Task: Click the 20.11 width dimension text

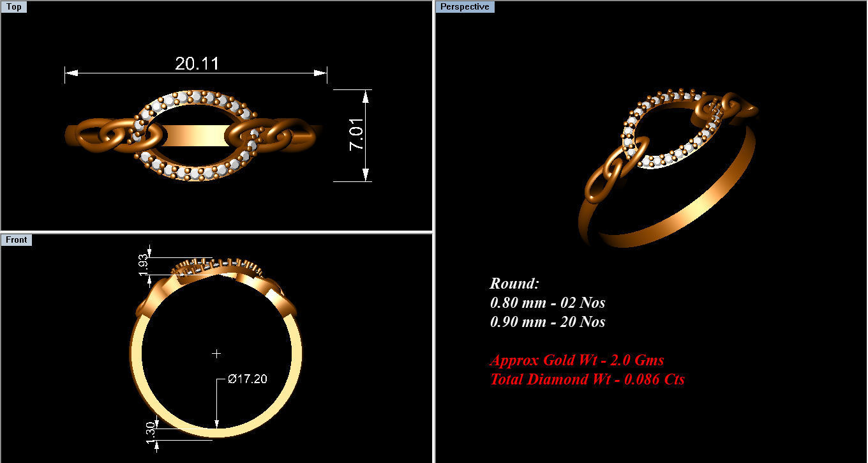Action: coord(197,63)
